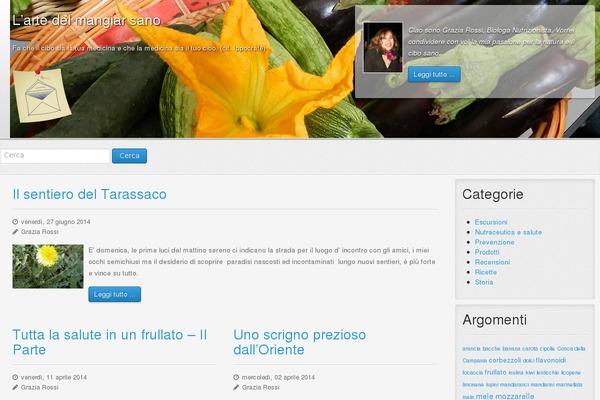Open the dandelion flower thumbnail
The height and width of the screenshot is (400, 600).
point(48,266)
